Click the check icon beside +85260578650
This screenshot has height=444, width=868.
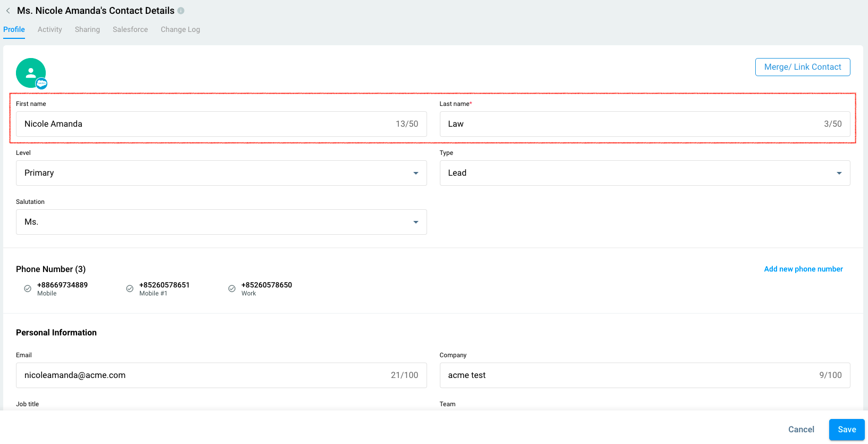click(232, 289)
